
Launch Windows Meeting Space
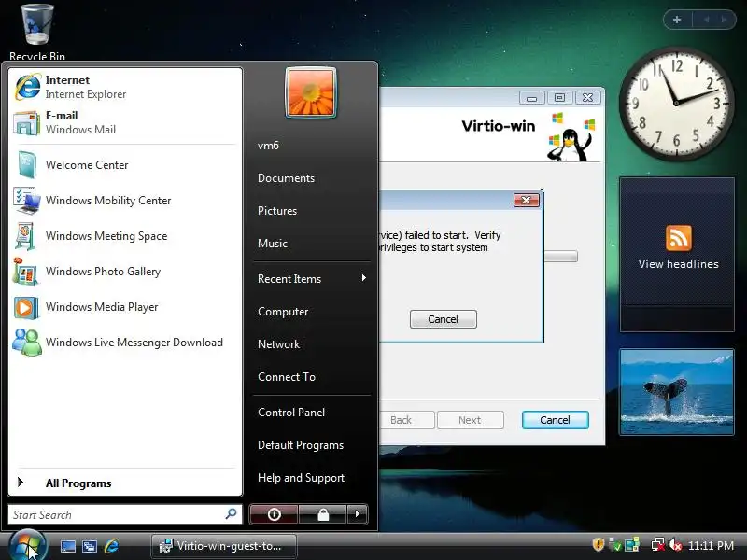tap(125, 236)
